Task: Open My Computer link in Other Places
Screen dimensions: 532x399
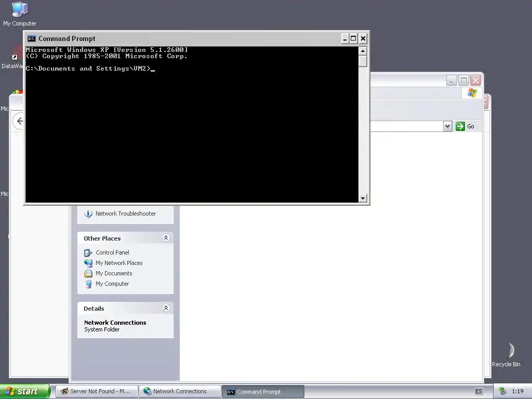Action: 112,284
